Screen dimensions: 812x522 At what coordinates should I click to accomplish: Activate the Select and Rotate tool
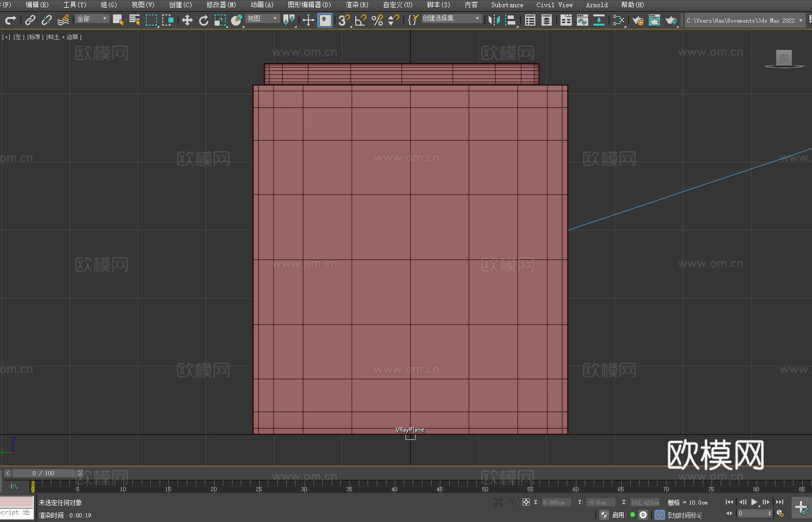click(204, 20)
